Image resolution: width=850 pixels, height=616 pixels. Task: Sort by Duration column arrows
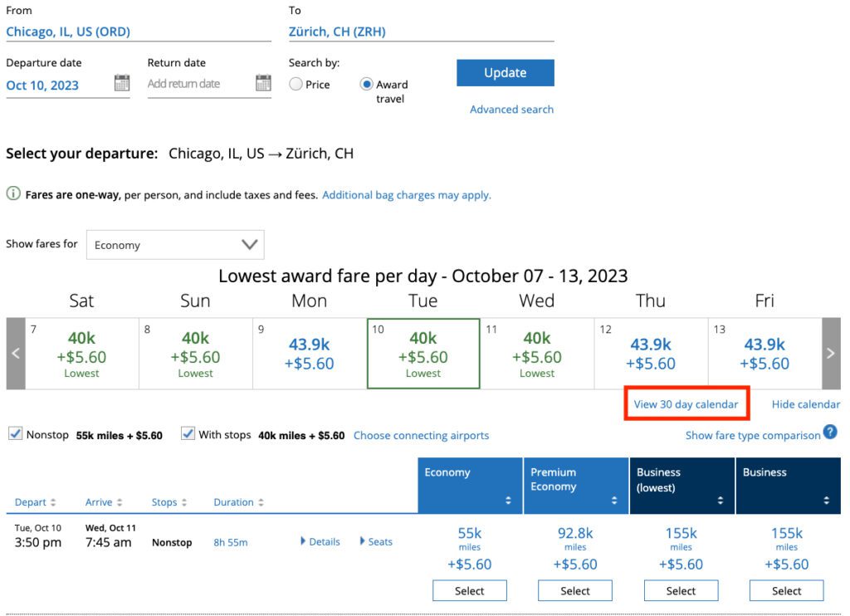point(261,502)
